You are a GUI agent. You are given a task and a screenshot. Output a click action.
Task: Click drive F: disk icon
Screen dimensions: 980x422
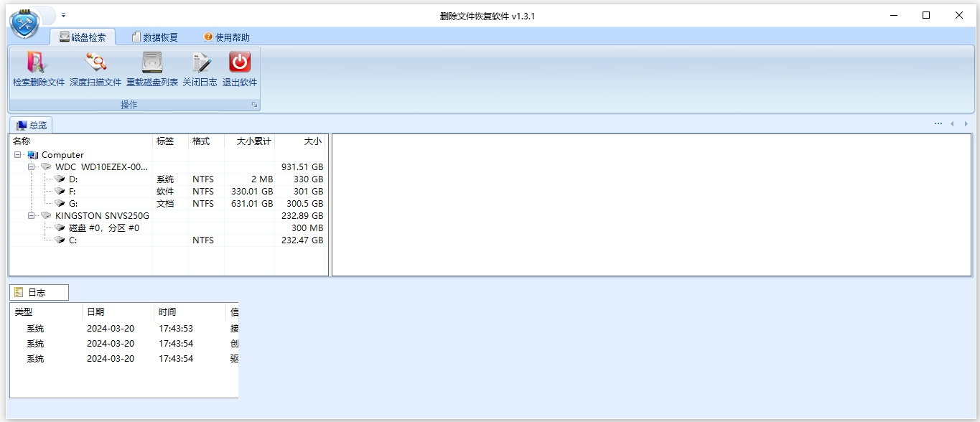(60, 192)
